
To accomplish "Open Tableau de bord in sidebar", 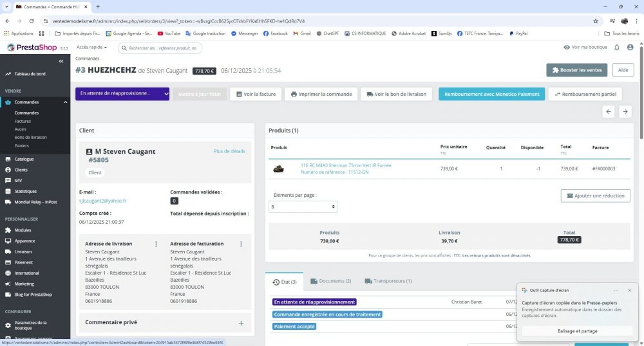I will (30, 74).
